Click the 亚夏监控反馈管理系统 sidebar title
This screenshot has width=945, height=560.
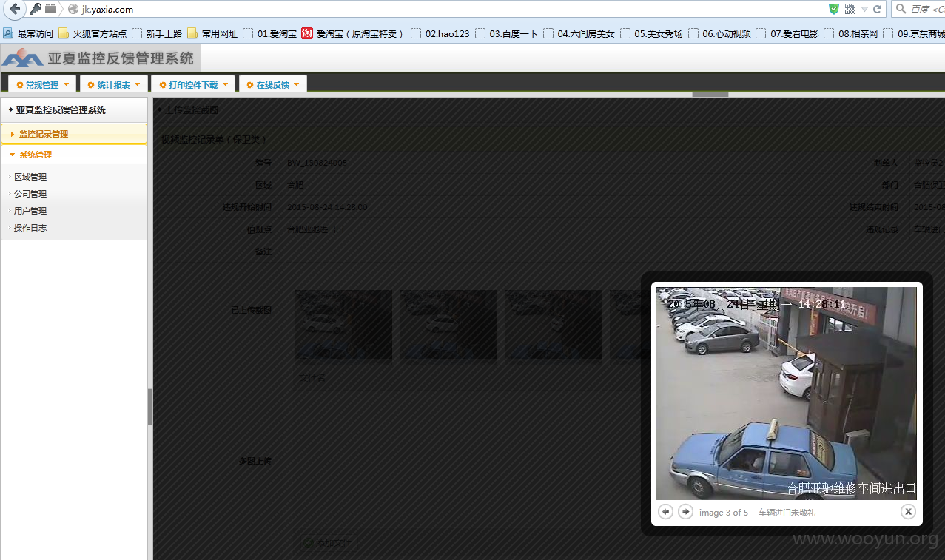(61, 109)
